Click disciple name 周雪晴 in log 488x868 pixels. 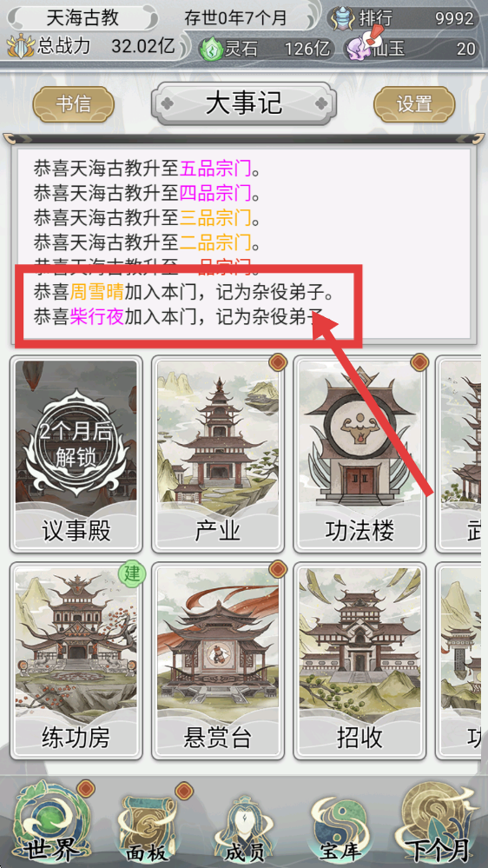tap(96, 292)
